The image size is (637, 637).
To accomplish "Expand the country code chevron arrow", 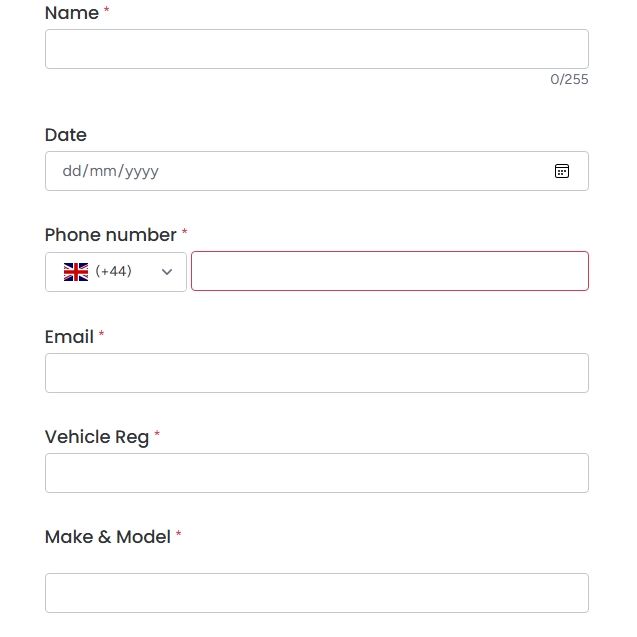I will (167, 272).
